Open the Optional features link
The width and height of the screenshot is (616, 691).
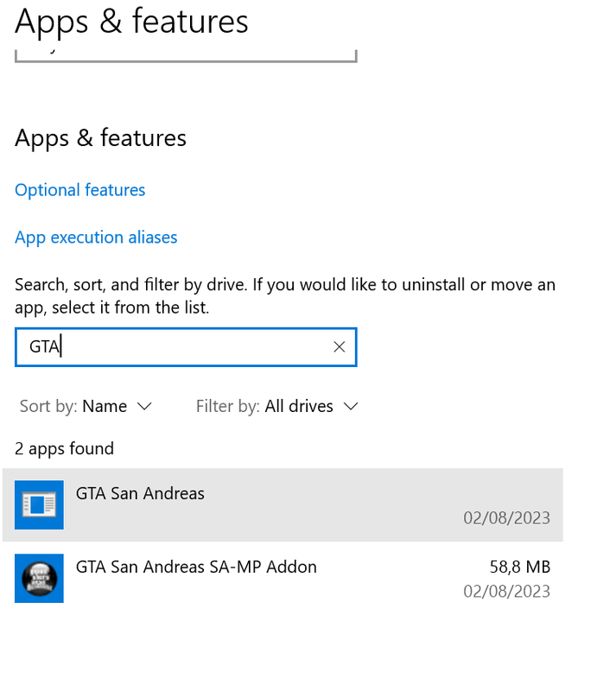point(79,190)
